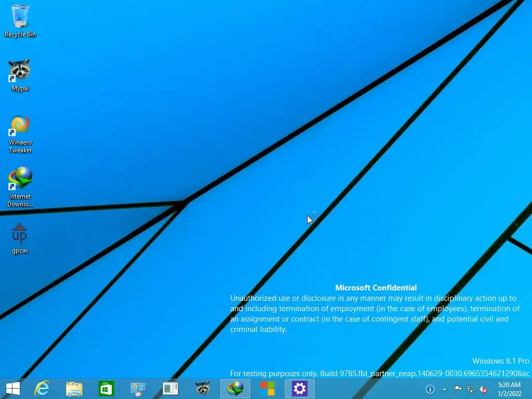Launch Internet Explorer from the taskbar
This screenshot has height=399, width=532.
pos(42,389)
